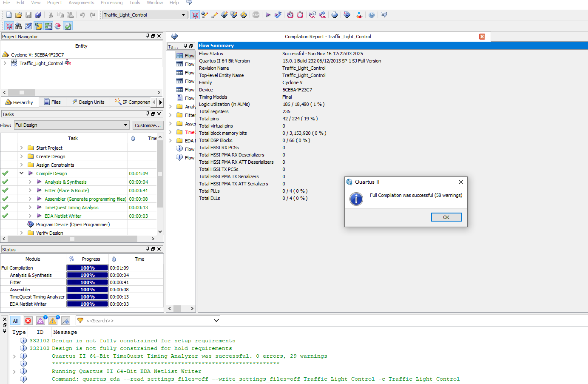The width and height of the screenshot is (588, 384).
Task: Click the binoculars Find icon
Action: [19, 26]
